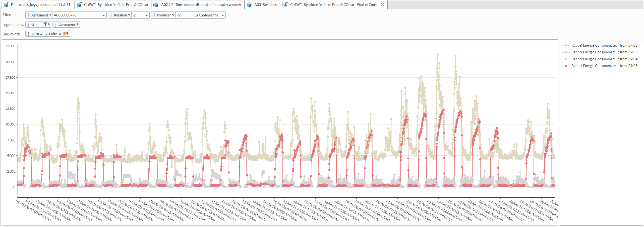Click the Itération label chip
This screenshot has height=227, width=644.
pyautogui.click(x=120, y=15)
